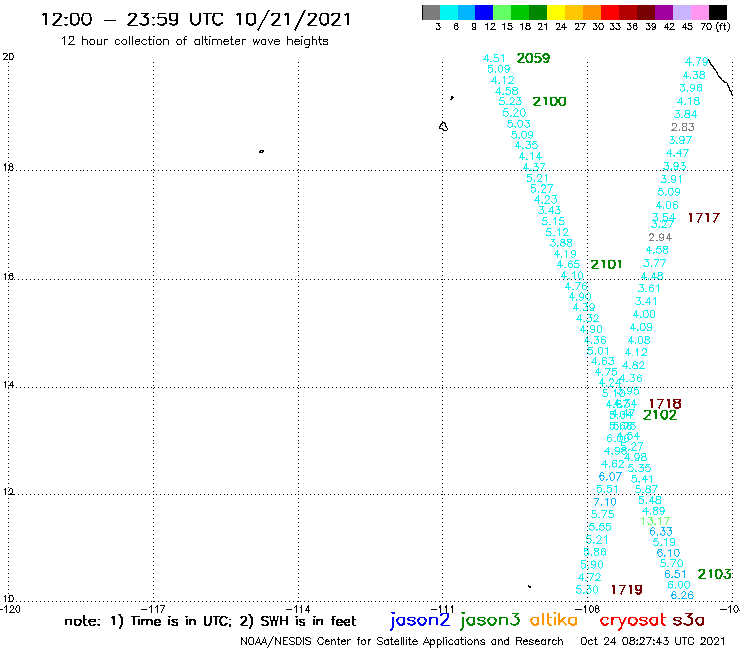
Task: Click the 2101 green time stamp
Action: pos(606,264)
